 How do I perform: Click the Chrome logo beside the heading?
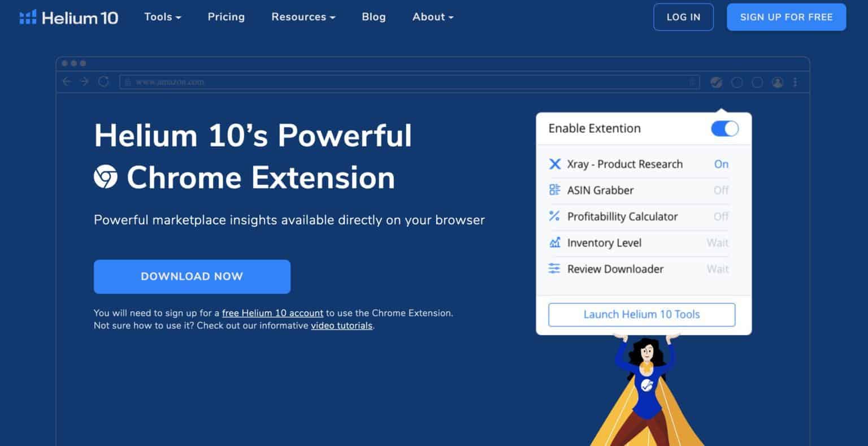[x=105, y=177]
